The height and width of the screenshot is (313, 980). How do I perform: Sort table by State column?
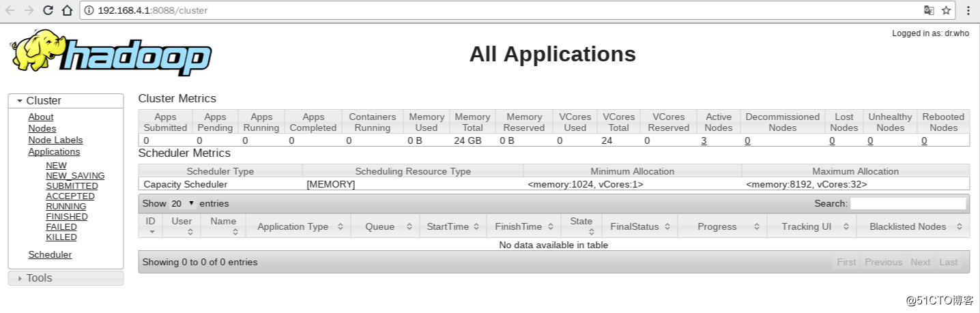[581, 226]
